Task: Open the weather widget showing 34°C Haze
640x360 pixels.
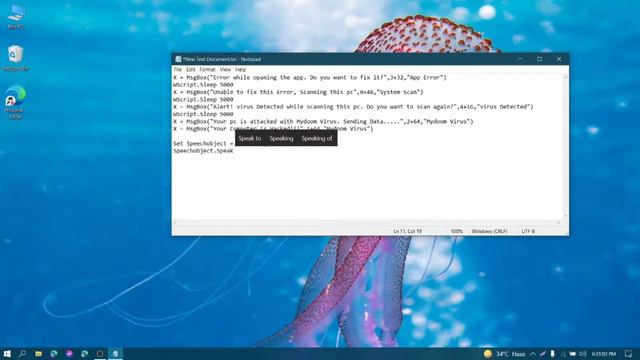Action: pos(504,354)
